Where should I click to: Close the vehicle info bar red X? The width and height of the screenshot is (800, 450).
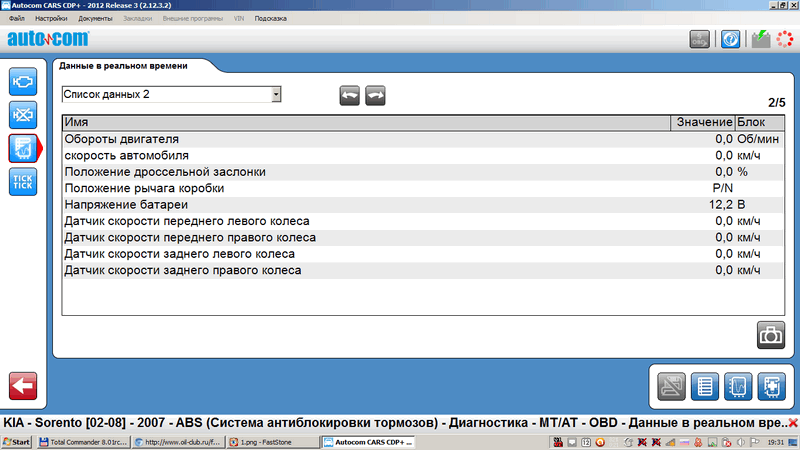tap(793, 423)
